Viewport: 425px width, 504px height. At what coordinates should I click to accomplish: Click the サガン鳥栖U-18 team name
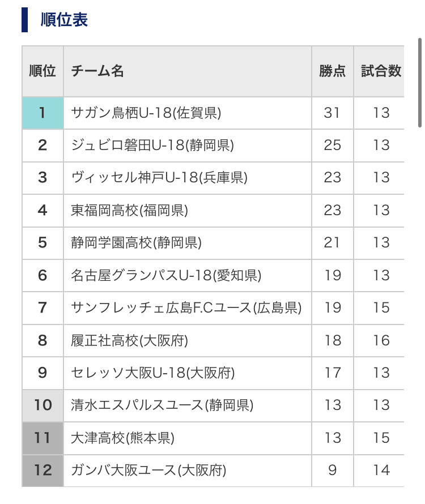click(146, 113)
